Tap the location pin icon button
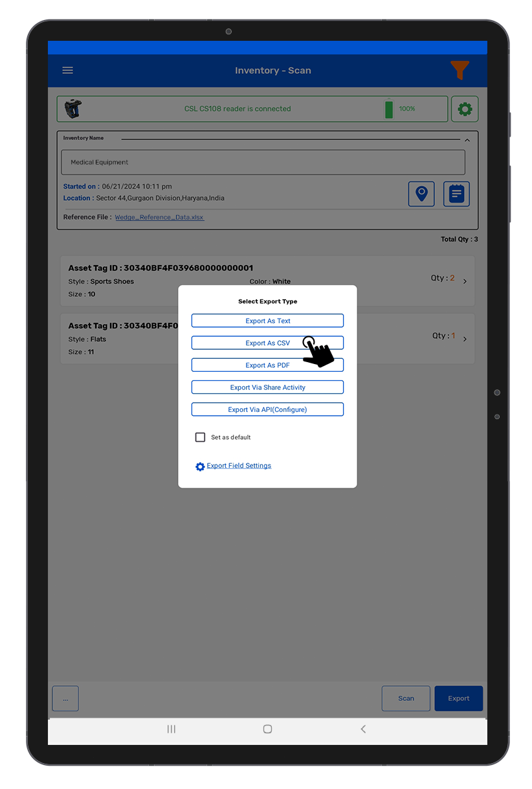Viewport: 532px width, 789px height. tap(421, 194)
